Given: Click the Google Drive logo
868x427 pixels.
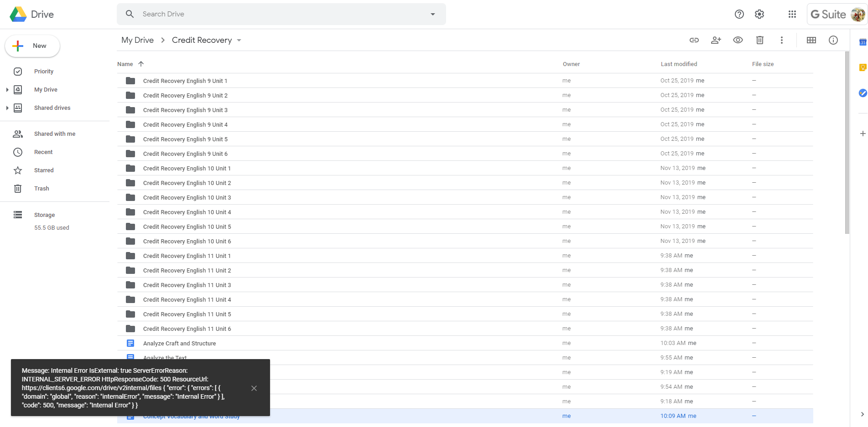Looking at the screenshot, I should [18, 14].
